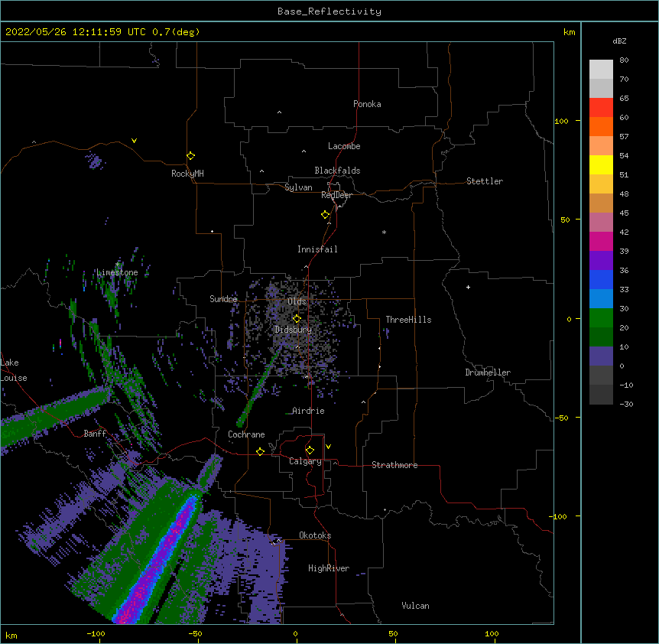
Task: Click the 80 dBZ light gray swatch
Action: [601, 69]
